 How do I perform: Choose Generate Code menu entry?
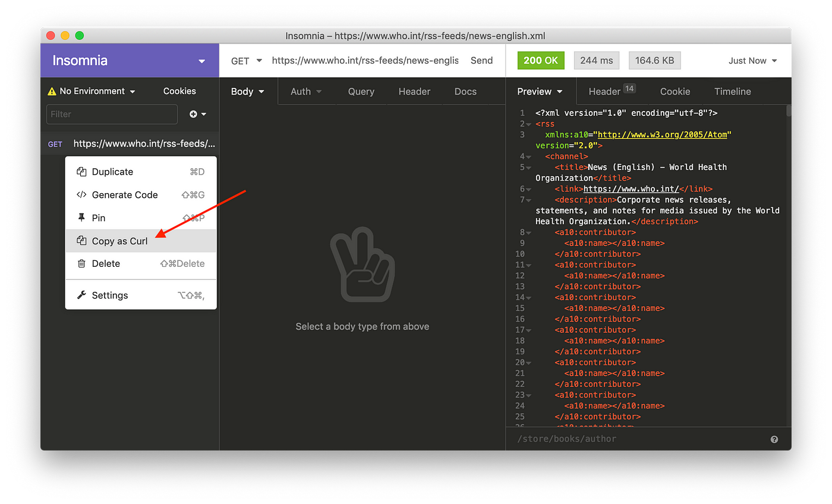(141, 195)
